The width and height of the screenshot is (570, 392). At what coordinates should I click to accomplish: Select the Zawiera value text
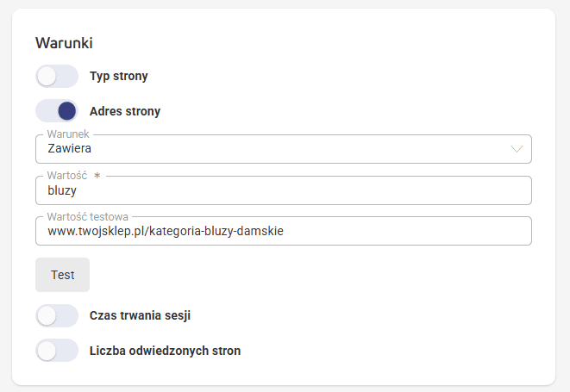coord(70,148)
